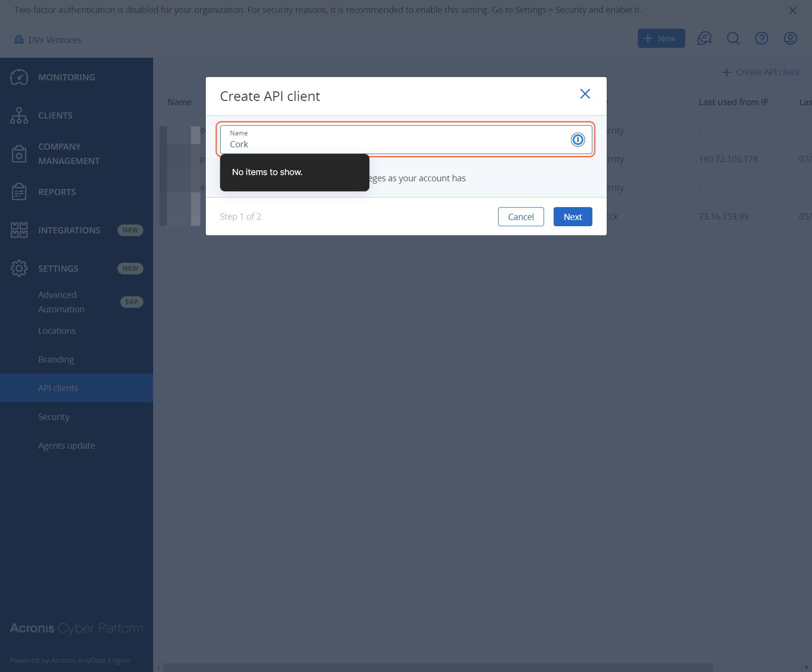Click the DVx Ventures building icon
This screenshot has width=812, height=672.
pyautogui.click(x=19, y=40)
